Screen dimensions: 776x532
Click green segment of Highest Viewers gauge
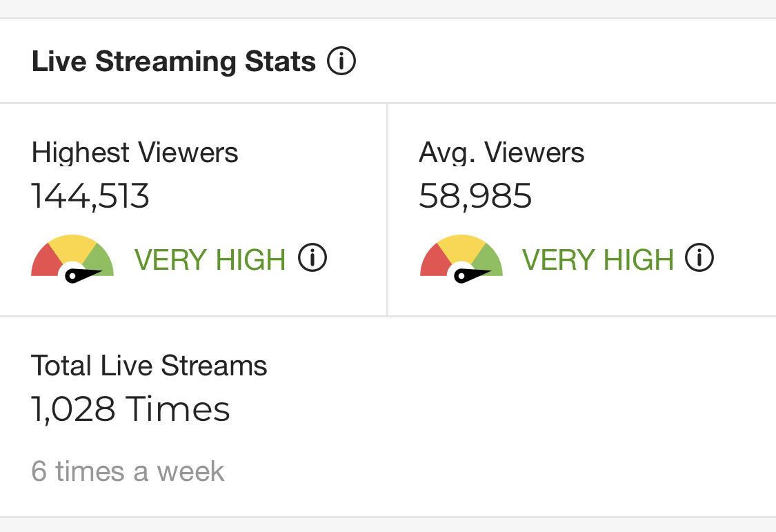101,259
